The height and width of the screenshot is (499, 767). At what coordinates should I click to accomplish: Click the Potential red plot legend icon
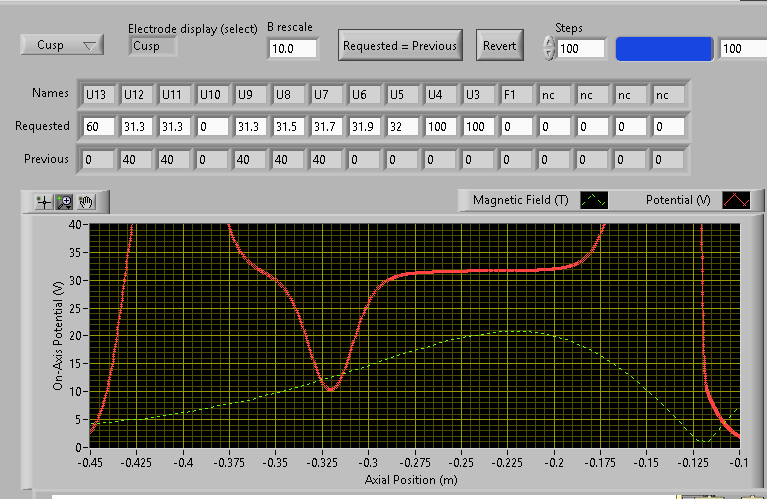click(736, 200)
